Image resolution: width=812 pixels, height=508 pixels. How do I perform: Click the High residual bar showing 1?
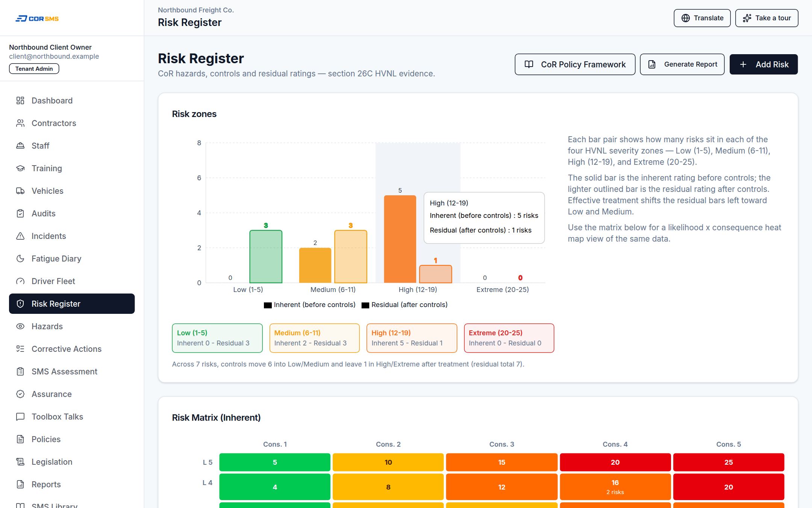click(x=436, y=274)
